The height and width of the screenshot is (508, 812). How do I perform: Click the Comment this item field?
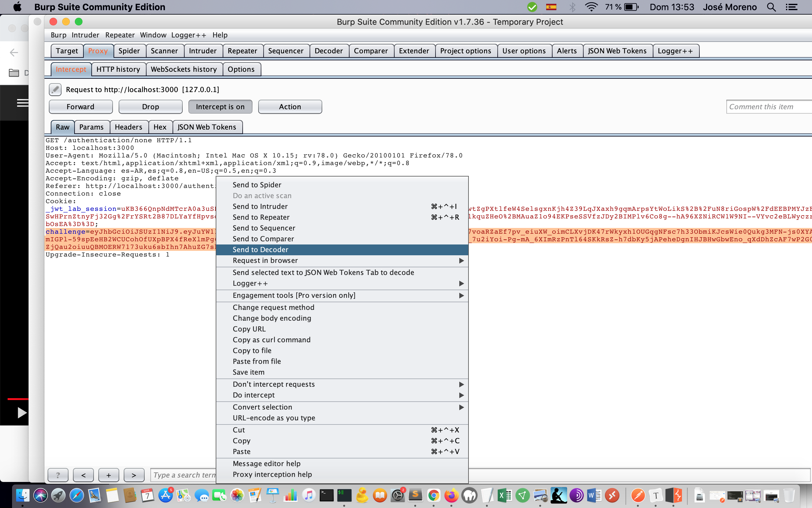769,107
